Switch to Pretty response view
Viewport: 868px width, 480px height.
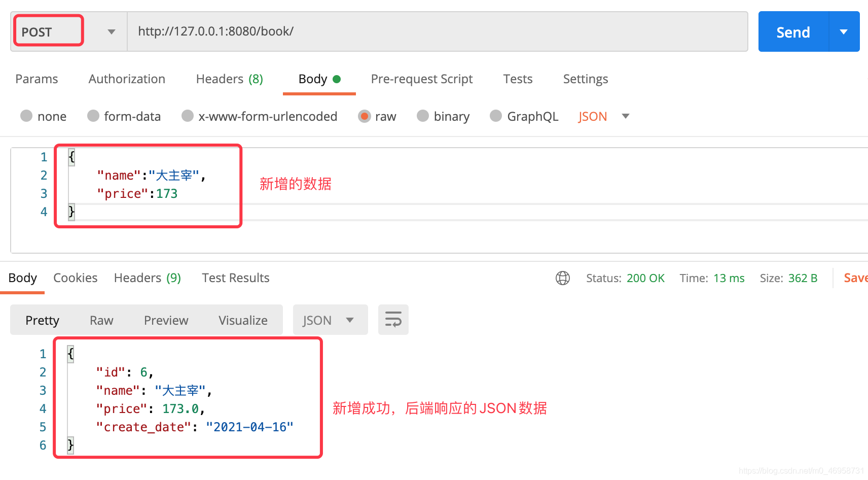coord(43,320)
